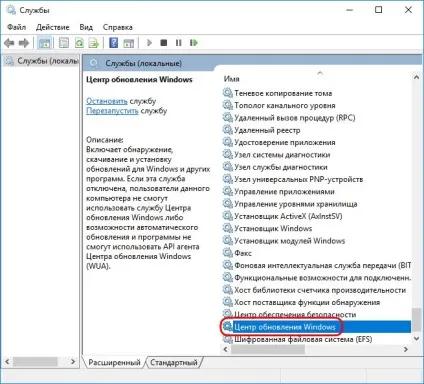Switch to the Стандартный tab

coord(174,362)
